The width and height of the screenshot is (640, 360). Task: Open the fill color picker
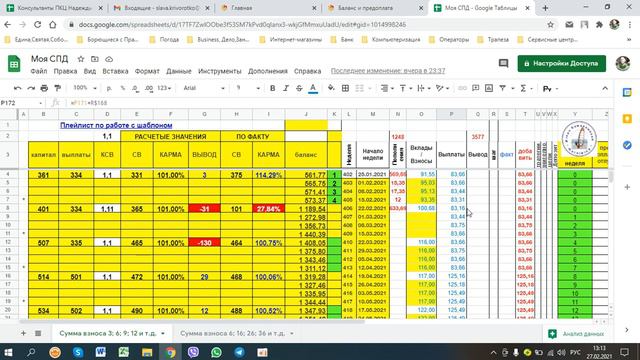(x=331, y=88)
